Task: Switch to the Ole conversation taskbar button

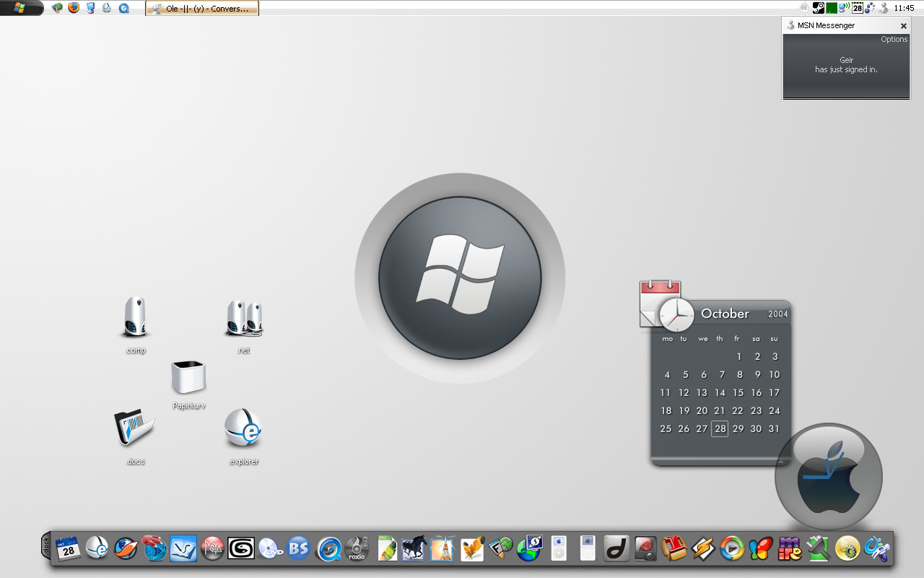Action: click(202, 9)
